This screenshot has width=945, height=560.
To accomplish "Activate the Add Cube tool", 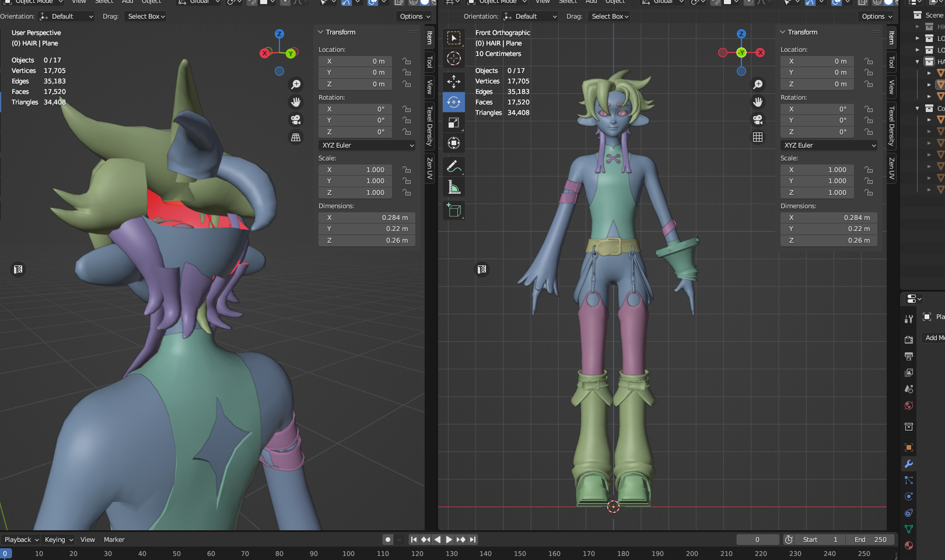I will [453, 210].
